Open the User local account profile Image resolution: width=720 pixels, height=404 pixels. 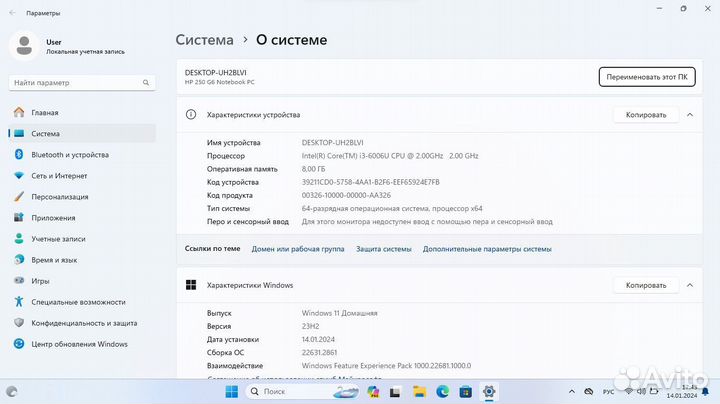[69, 46]
